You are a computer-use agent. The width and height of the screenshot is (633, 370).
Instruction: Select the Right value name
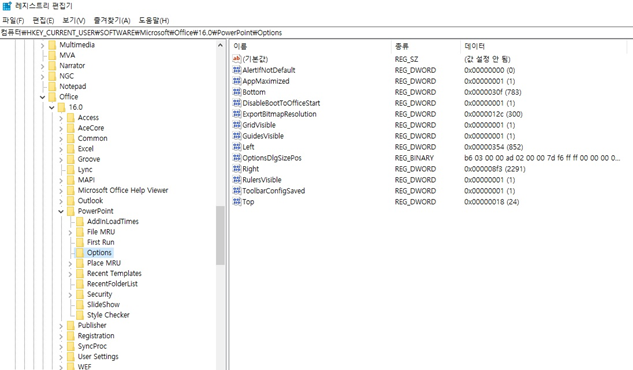(250, 169)
